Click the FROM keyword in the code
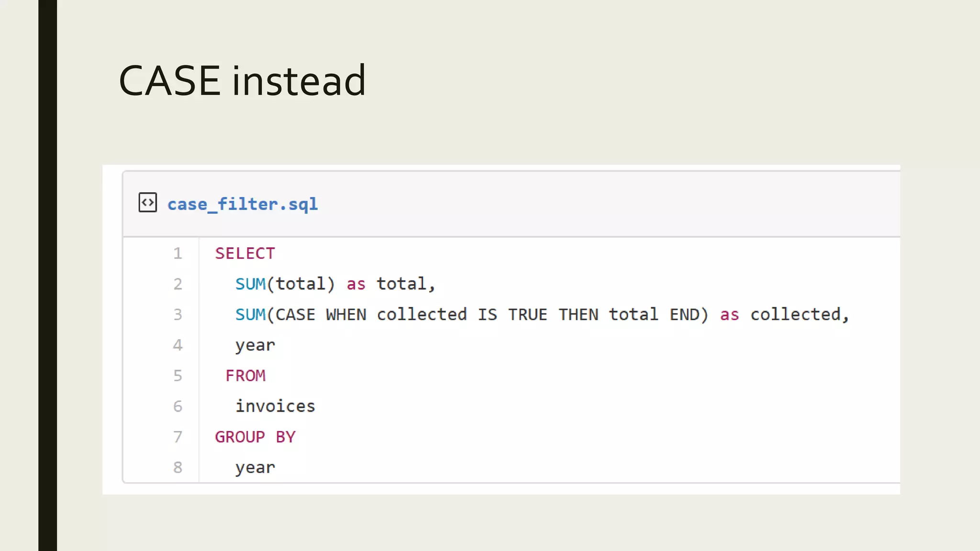Viewport: 980px width, 551px height. pyautogui.click(x=245, y=375)
